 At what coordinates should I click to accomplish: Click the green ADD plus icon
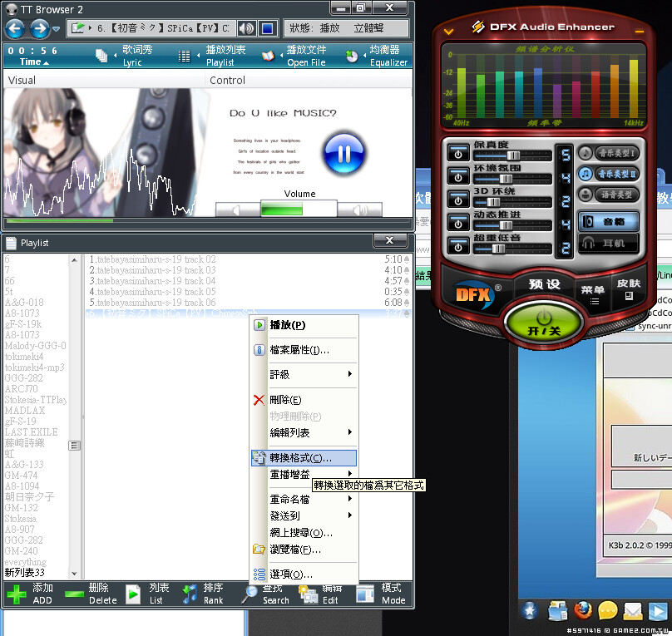[17, 594]
